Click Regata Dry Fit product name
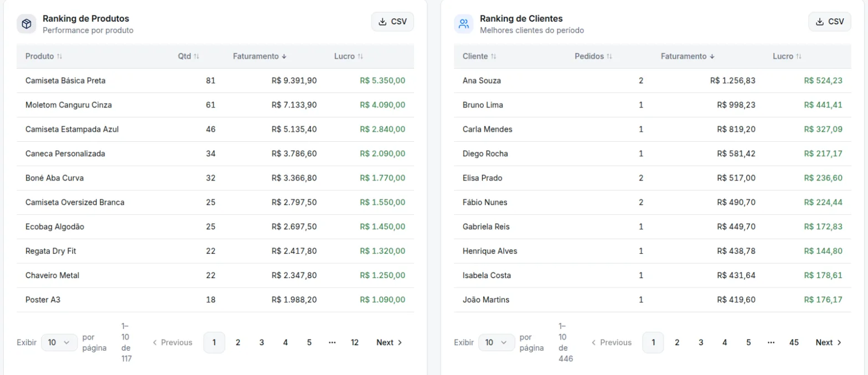Screen dimensions: 868x375 pyautogui.click(x=51, y=251)
